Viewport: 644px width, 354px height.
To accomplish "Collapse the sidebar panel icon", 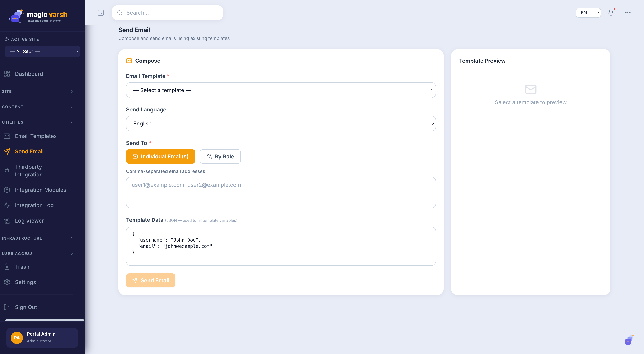I will pyautogui.click(x=100, y=13).
